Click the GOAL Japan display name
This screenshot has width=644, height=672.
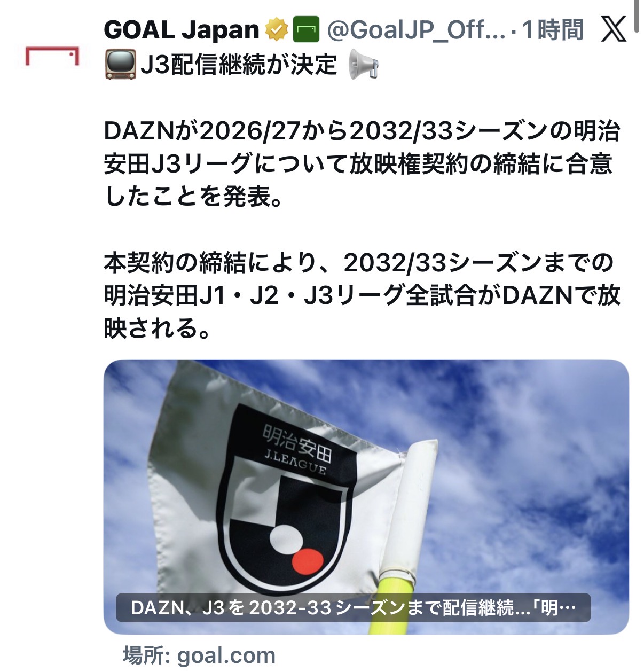(182, 30)
